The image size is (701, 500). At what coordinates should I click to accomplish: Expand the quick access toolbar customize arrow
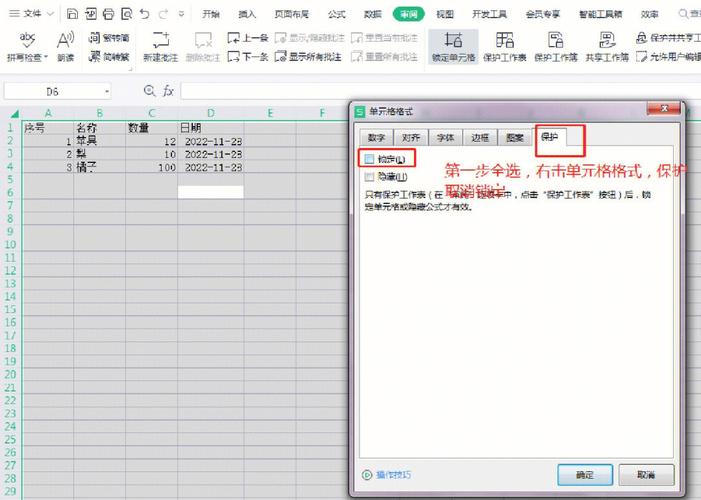click(181, 14)
